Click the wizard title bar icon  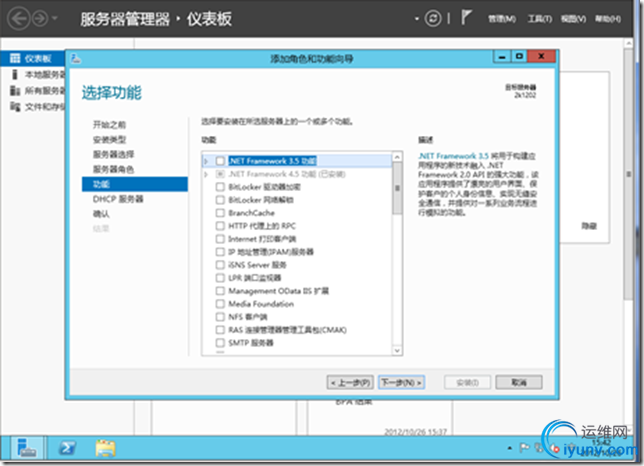76,58
